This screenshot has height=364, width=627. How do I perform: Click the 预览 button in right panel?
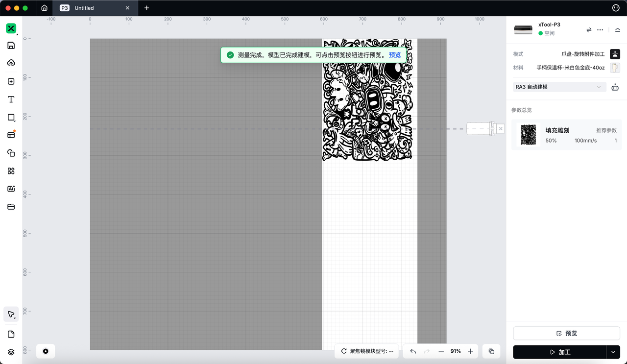tap(566, 333)
